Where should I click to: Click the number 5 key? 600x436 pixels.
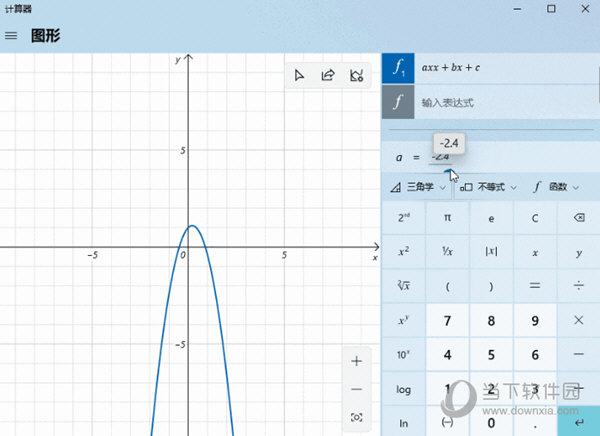click(491, 354)
